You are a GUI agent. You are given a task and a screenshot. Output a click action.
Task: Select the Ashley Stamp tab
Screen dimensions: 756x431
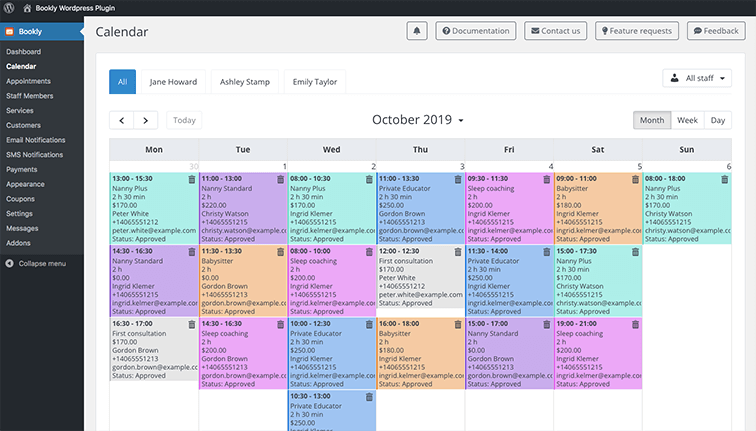click(x=244, y=82)
